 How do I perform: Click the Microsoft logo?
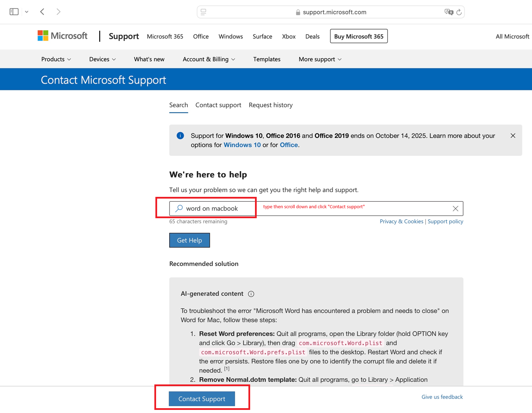click(62, 36)
